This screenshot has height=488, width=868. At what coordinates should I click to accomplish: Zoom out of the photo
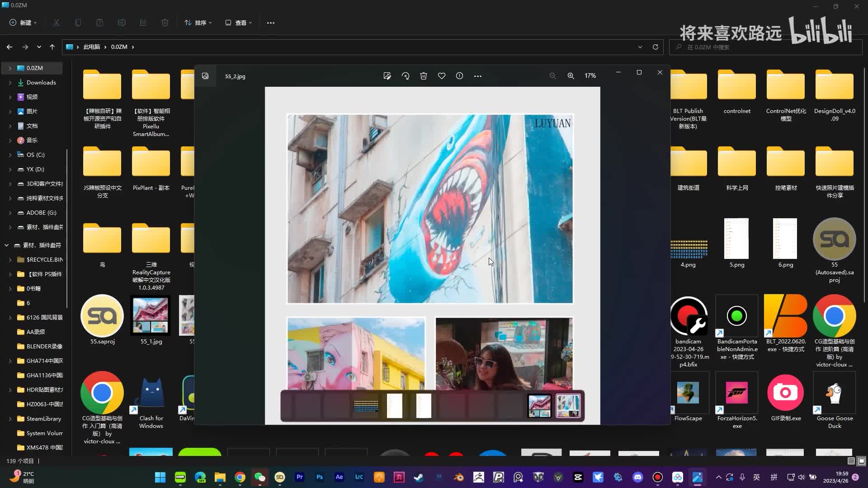pyautogui.click(x=552, y=76)
